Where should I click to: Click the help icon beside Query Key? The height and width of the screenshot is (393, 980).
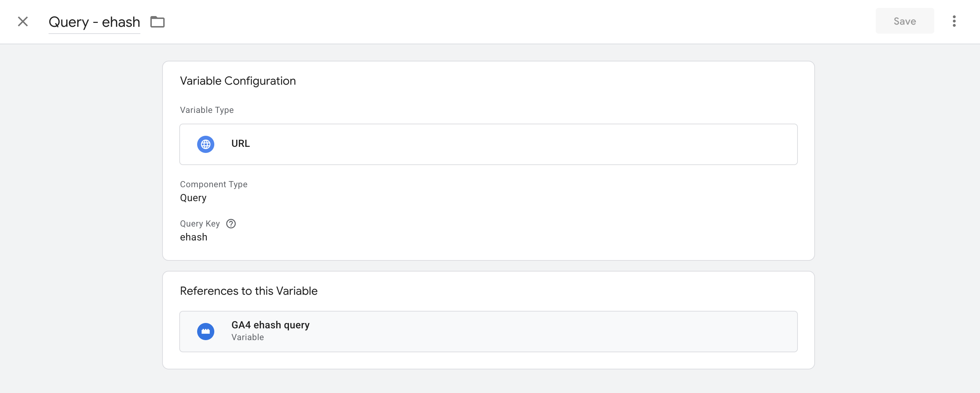point(231,224)
